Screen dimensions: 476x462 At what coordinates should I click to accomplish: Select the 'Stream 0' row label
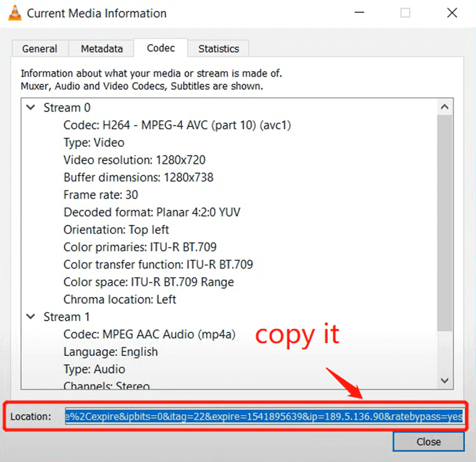[67, 107]
